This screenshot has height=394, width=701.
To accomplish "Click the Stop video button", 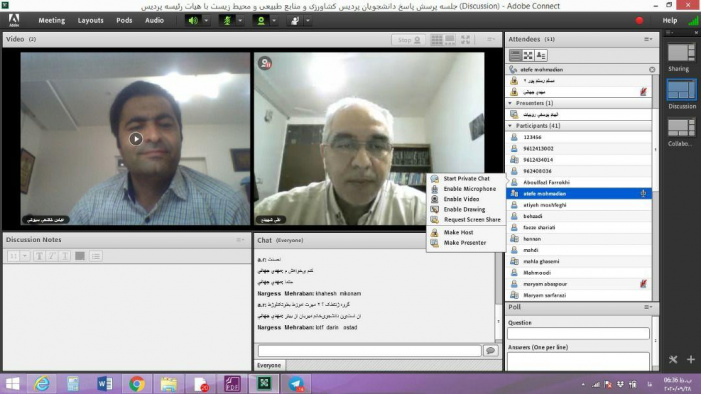I will click(x=408, y=40).
